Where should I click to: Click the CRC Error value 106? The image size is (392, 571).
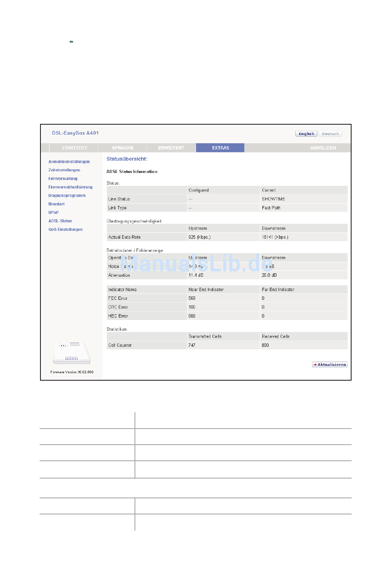[192, 307]
